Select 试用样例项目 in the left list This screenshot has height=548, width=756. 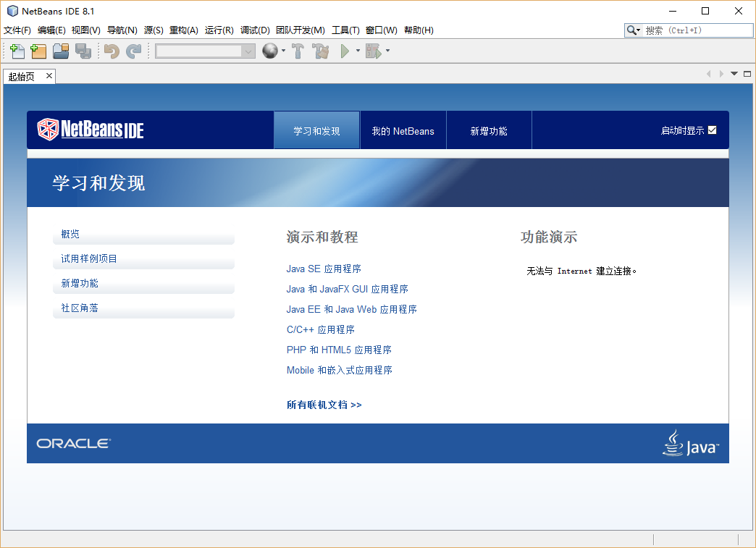point(89,258)
